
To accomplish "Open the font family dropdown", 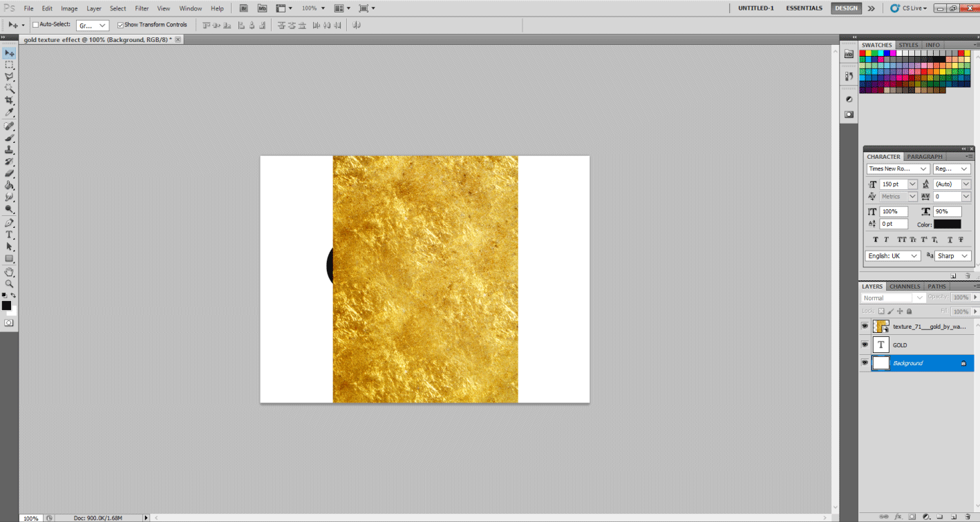I will point(897,168).
